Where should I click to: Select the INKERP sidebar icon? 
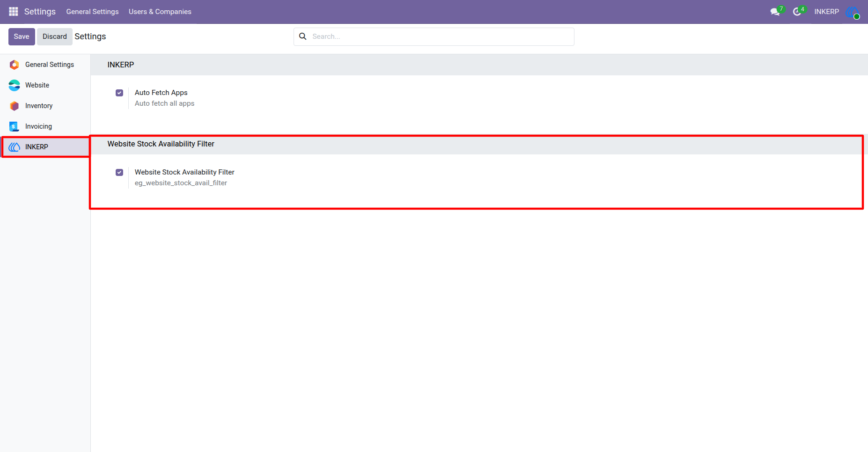click(15, 147)
